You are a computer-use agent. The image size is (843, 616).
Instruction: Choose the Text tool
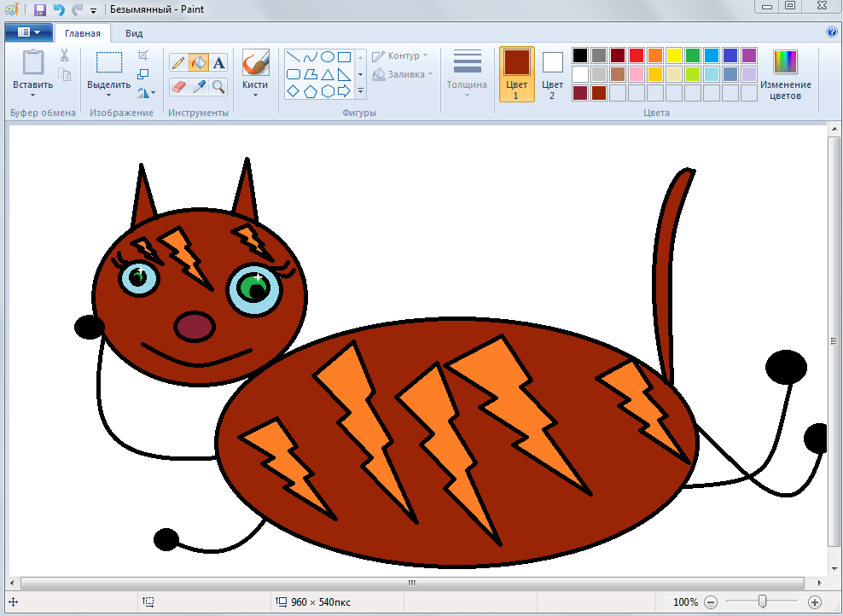click(x=218, y=62)
